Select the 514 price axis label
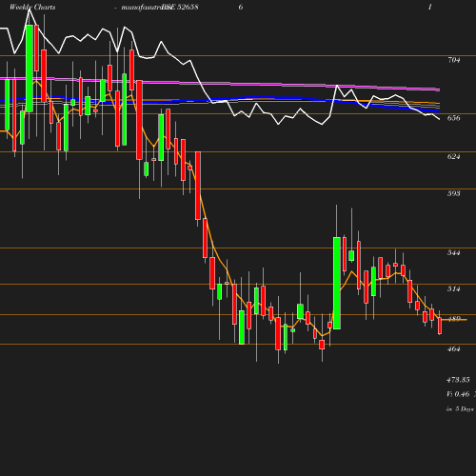The width and height of the screenshot is (476, 476). point(453,288)
